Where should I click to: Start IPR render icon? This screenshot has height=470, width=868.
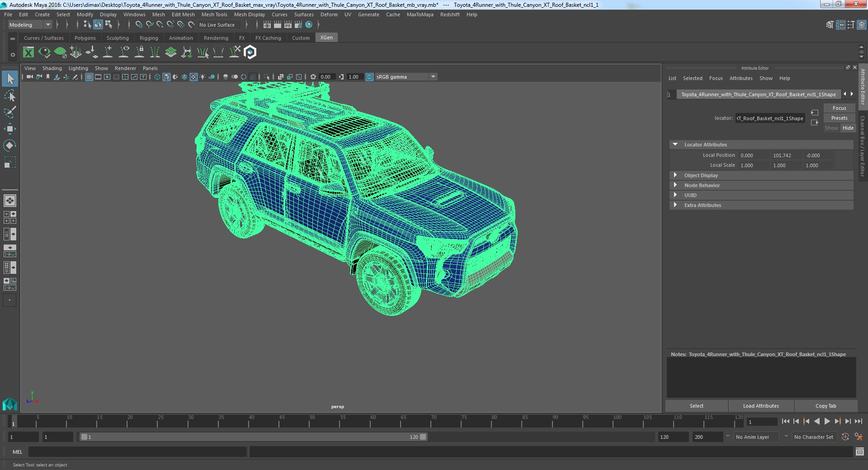(288, 25)
